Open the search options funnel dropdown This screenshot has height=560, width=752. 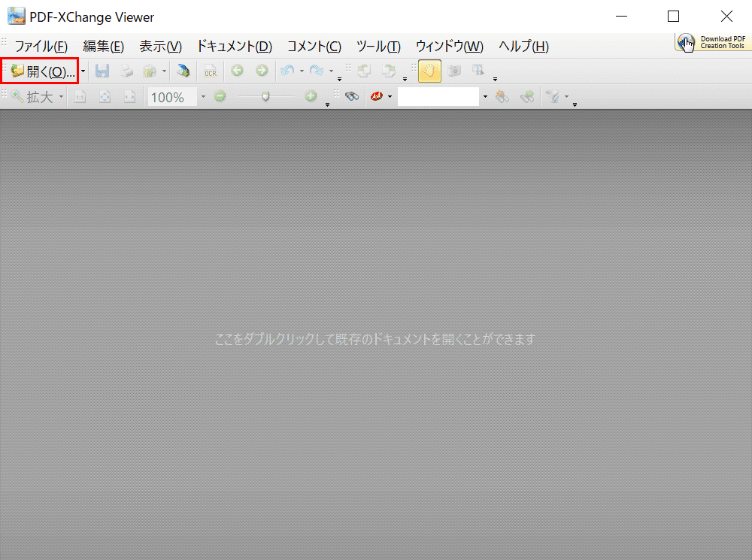pos(566,97)
